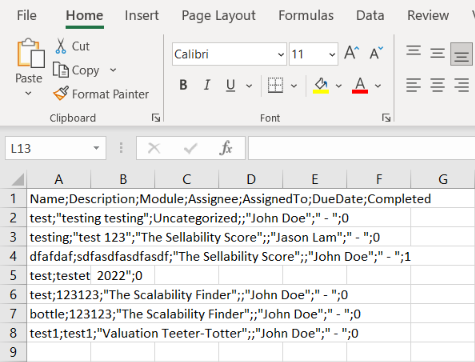This screenshot has height=362, width=475.
Task: Select cell starting with dfafdaf;sdfasdfasdfasdf
Action: coord(59,256)
